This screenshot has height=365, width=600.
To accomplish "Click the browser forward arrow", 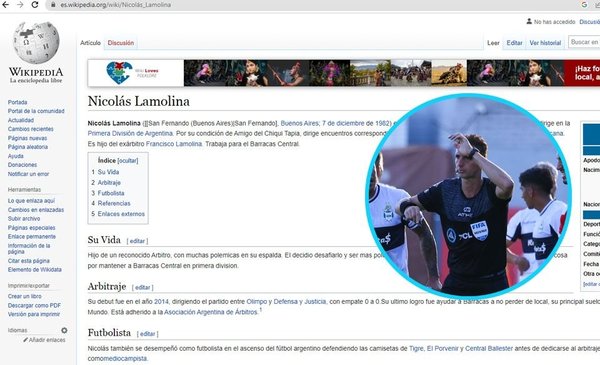I will pos(20,5).
